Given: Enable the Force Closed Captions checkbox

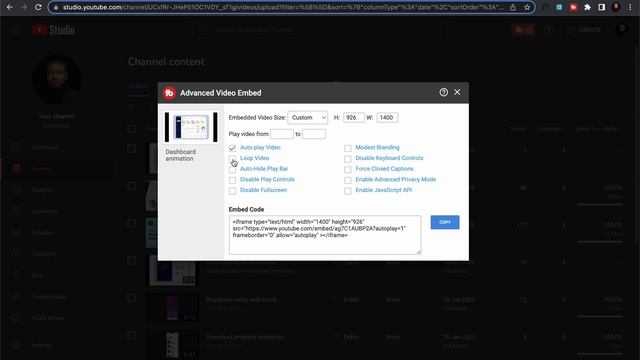Looking at the screenshot, I should [348, 169].
